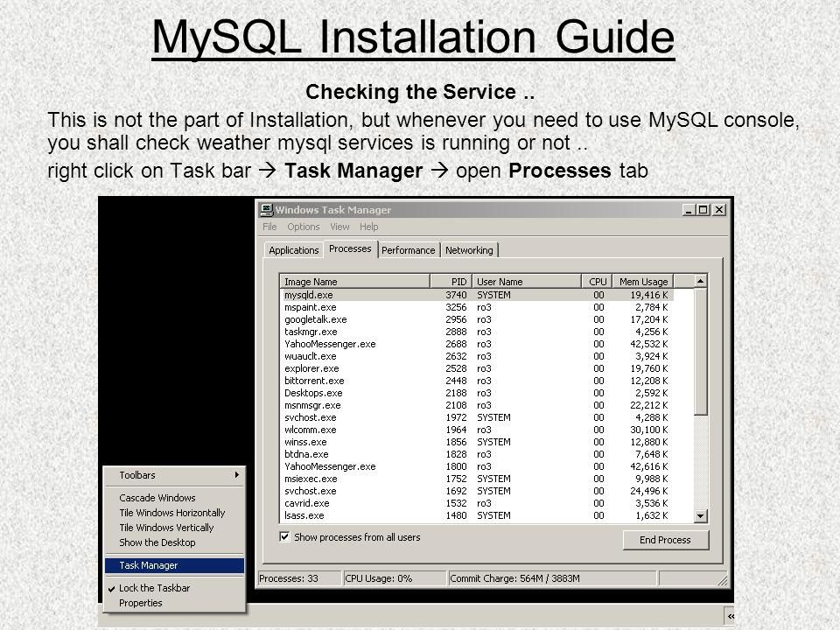The height and width of the screenshot is (630, 840).
Task: Select the btdna.exe process row
Action: pos(477,454)
